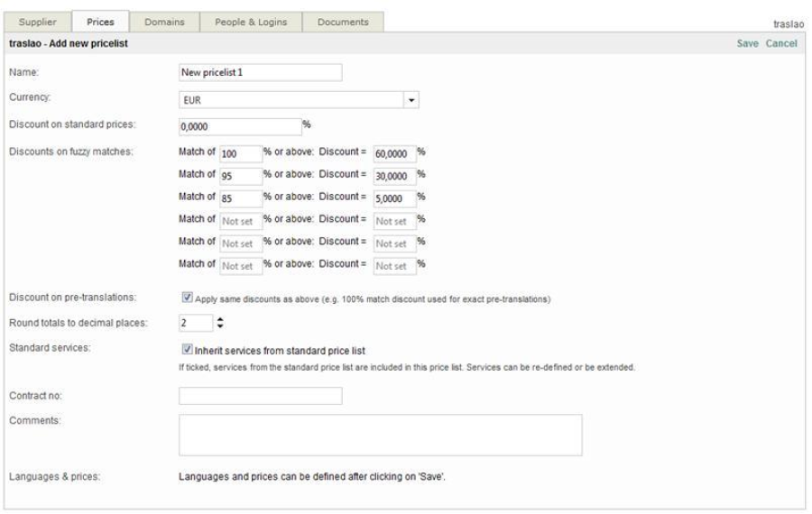Click the discount field showing 30,0000
Image resolution: width=812 pixels, height=514 pixels.
(x=393, y=177)
